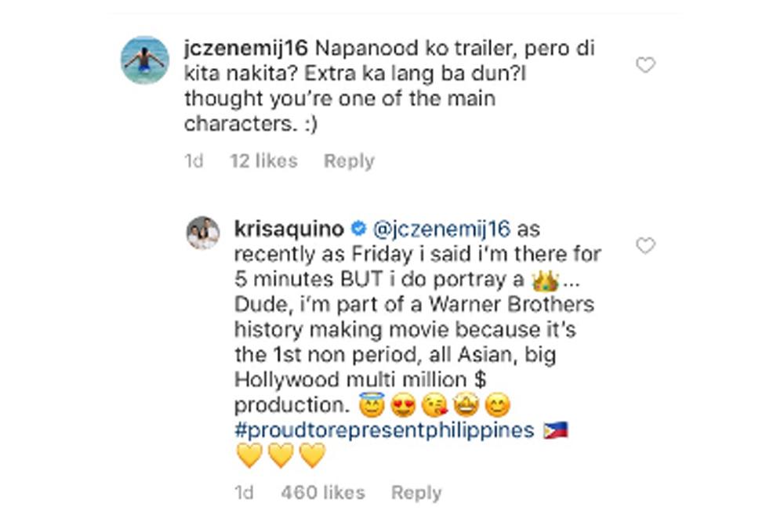Open the krisaquino username link
The width and height of the screenshot is (784, 532).
289,230
